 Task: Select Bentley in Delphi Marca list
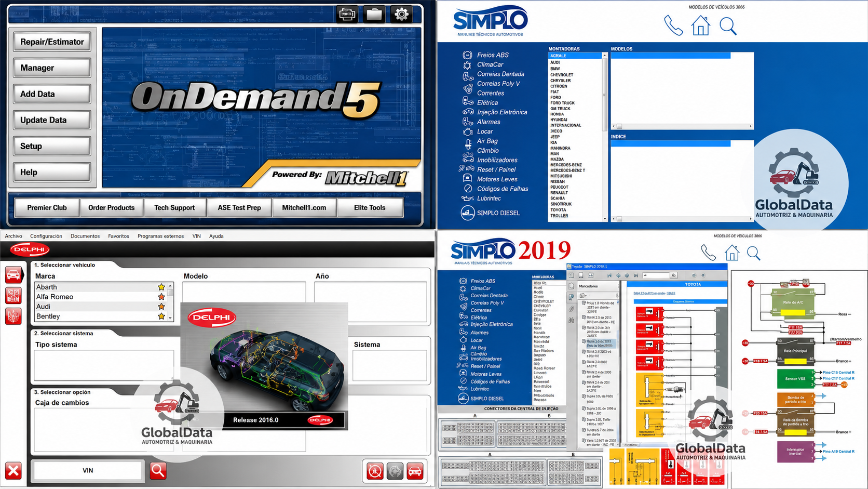pyautogui.click(x=48, y=316)
